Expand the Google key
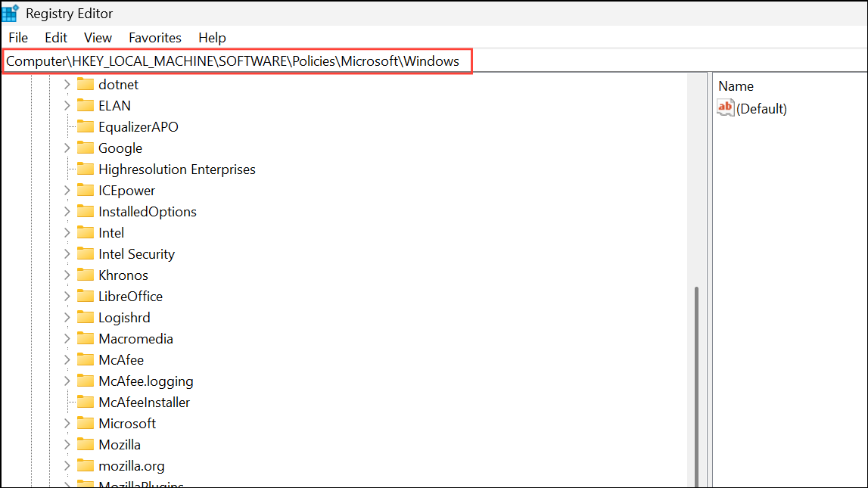Image resolution: width=868 pixels, height=488 pixels. tap(67, 148)
